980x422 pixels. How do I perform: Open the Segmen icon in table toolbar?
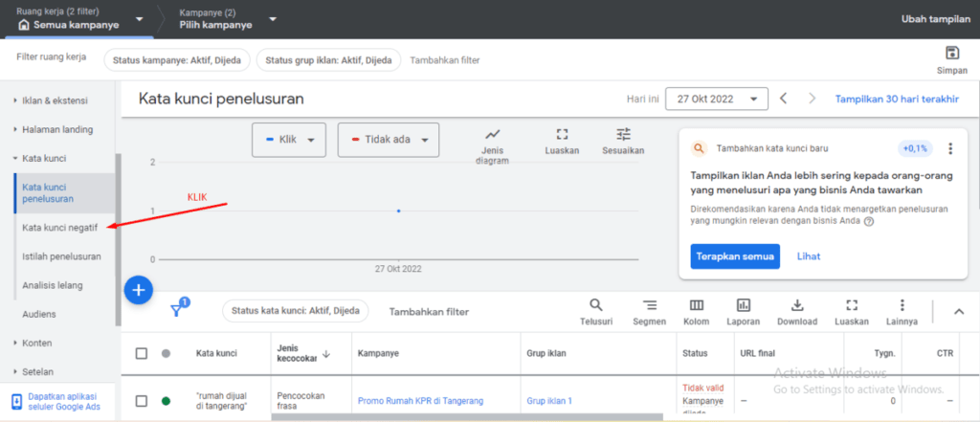click(649, 305)
